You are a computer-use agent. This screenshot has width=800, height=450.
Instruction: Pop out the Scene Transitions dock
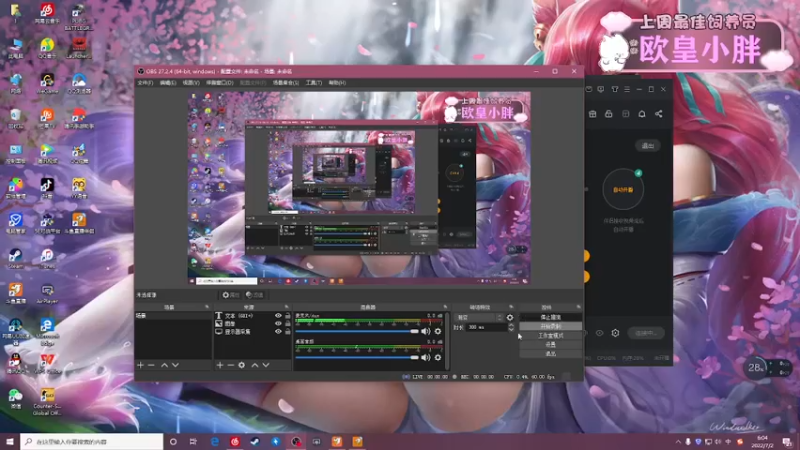(511, 307)
